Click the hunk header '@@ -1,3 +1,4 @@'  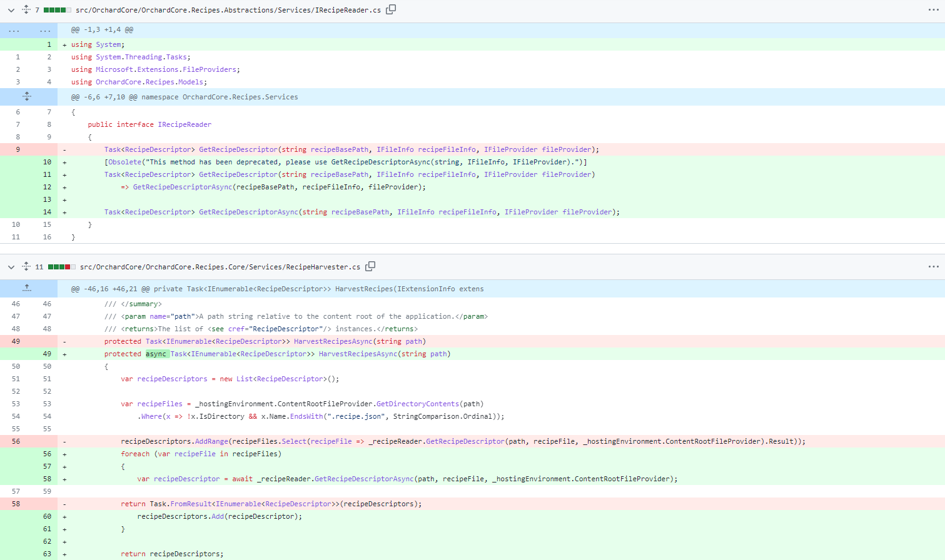(102, 29)
